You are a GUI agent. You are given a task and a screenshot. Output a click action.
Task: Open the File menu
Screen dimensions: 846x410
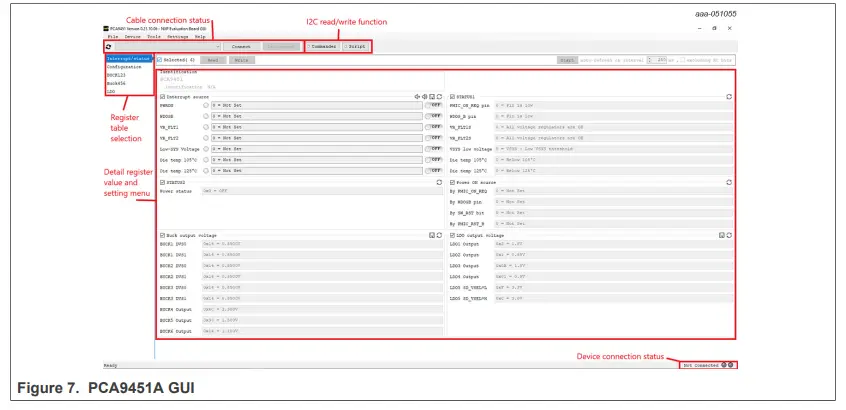coord(112,37)
